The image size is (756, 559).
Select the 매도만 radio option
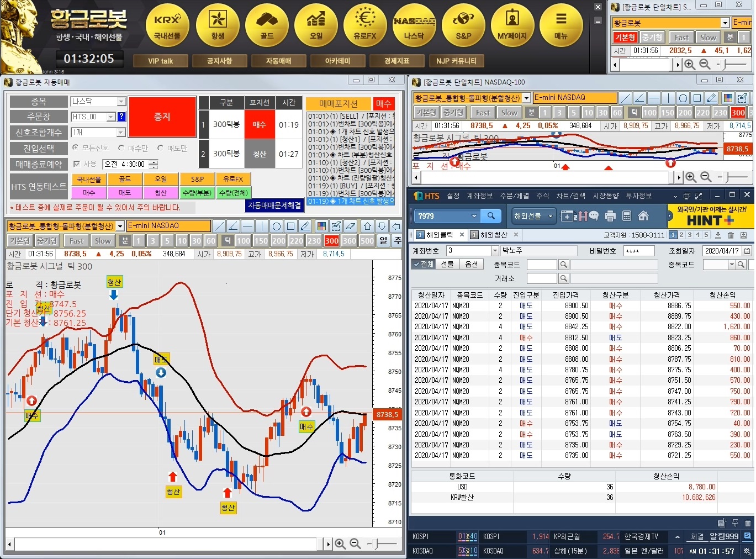pos(161,148)
